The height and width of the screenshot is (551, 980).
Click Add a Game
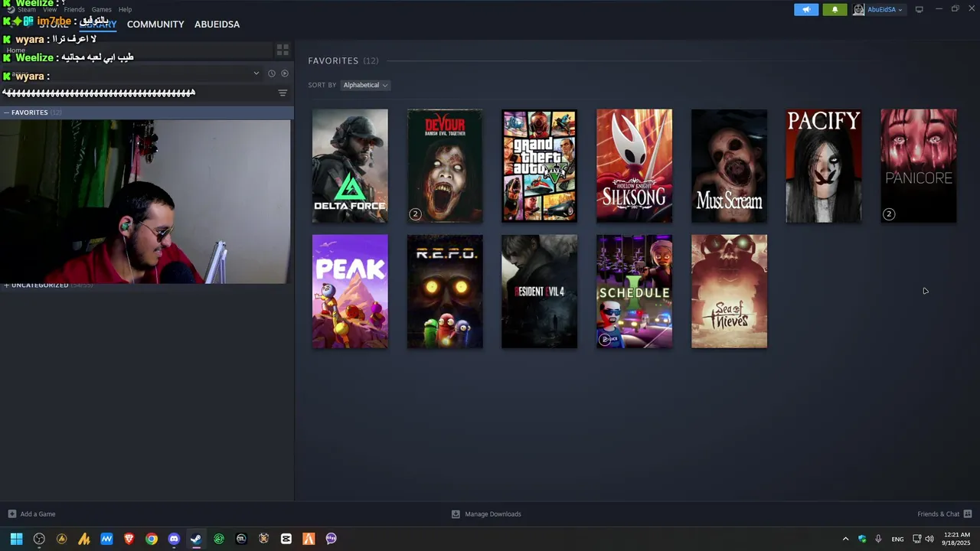[x=31, y=514]
